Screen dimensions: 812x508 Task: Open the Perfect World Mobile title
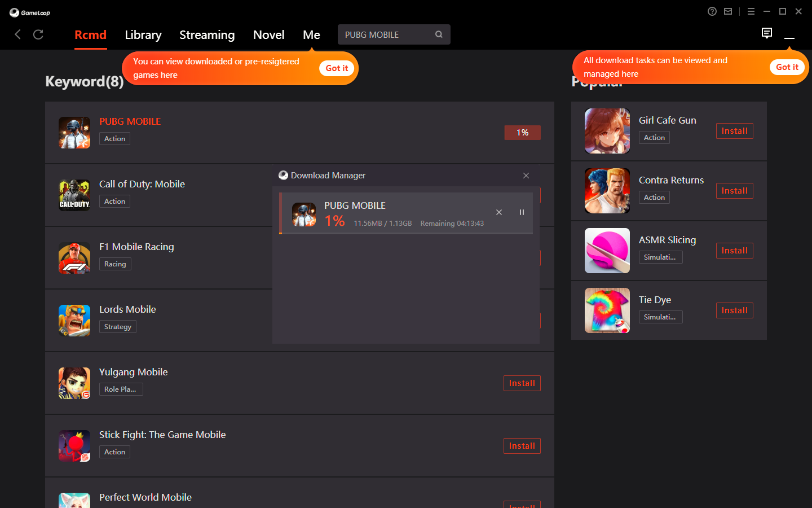coord(145,497)
